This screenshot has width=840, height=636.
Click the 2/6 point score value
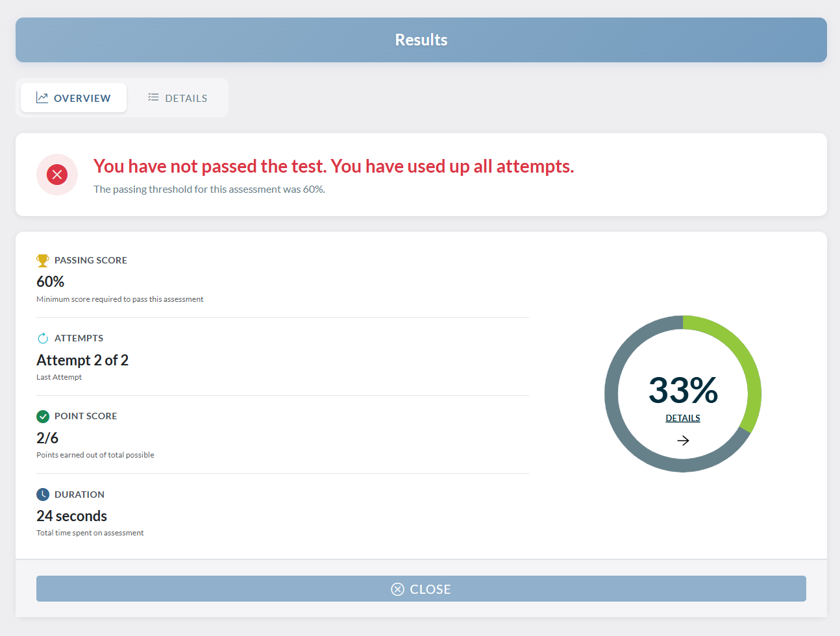pyautogui.click(x=47, y=438)
